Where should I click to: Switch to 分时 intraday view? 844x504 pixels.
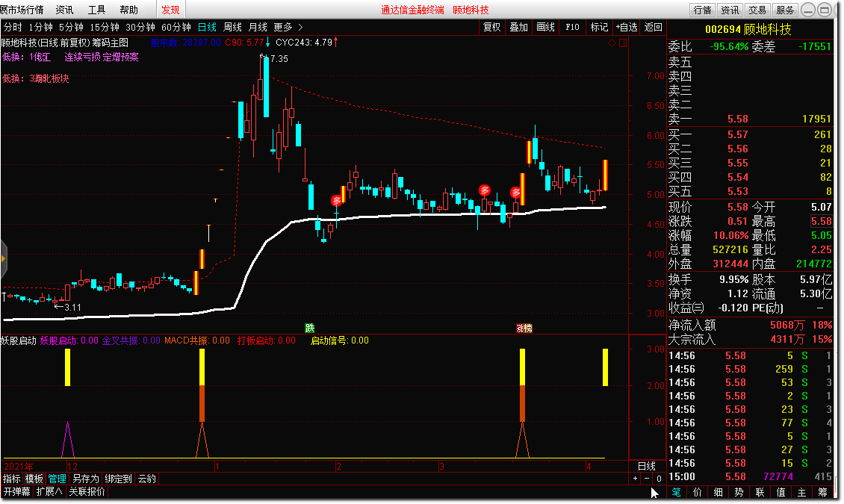pyautogui.click(x=13, y=27)
